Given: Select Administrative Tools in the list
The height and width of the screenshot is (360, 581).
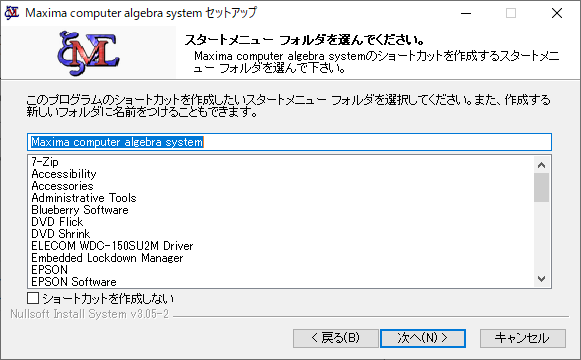Looking at the screenshot, I should coord(84,198).
